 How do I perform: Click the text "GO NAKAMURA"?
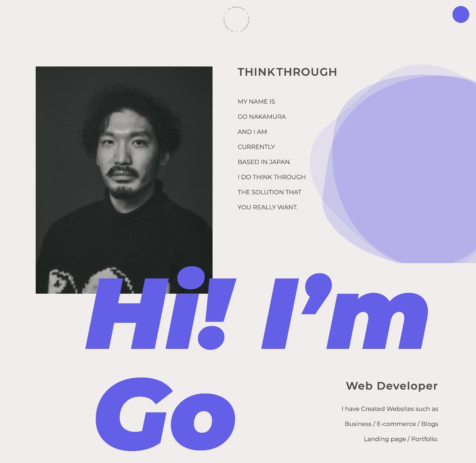[262, 116]
